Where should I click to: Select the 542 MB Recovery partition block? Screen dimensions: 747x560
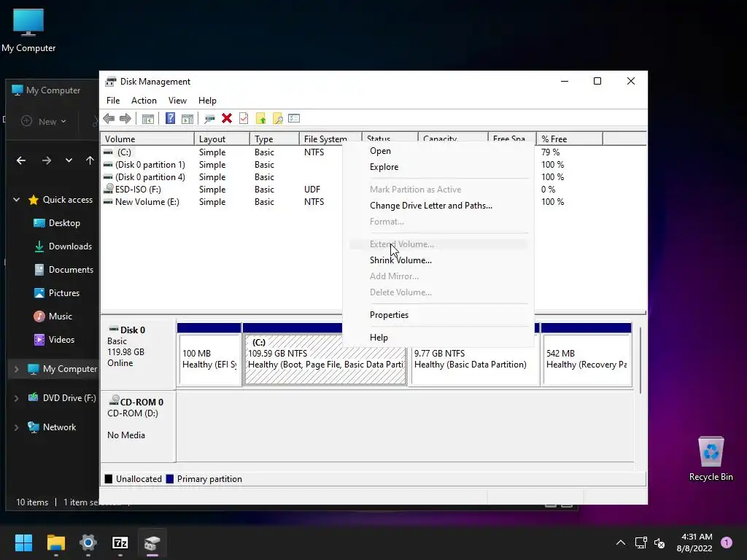[587, 359]
